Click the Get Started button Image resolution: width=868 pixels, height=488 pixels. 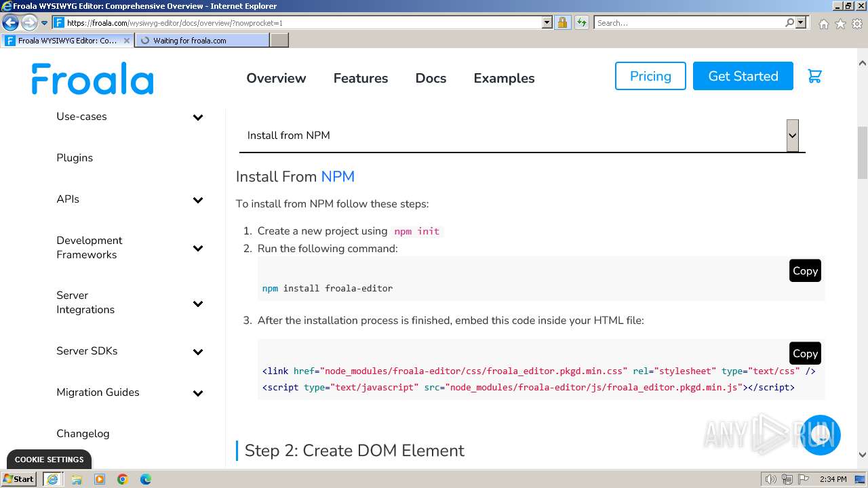pos(743,76)
